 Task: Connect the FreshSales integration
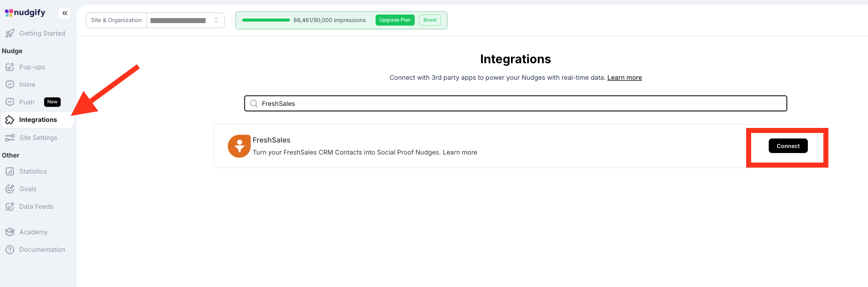(788, 146)
